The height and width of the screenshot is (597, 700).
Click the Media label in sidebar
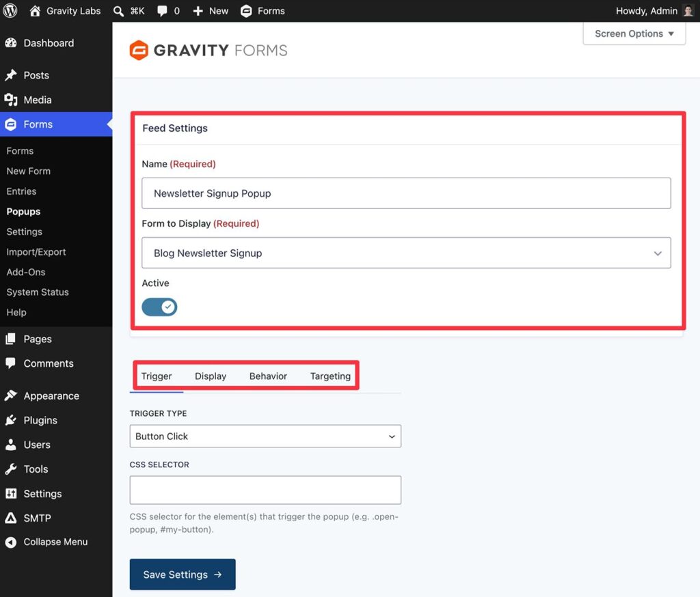click(x=38, y=100)
